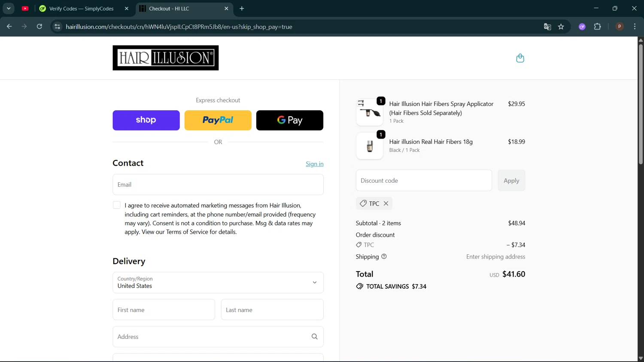Screen dimensions: 644x362
Task: Remove the TPC discount tag
Action: (386, 203)
